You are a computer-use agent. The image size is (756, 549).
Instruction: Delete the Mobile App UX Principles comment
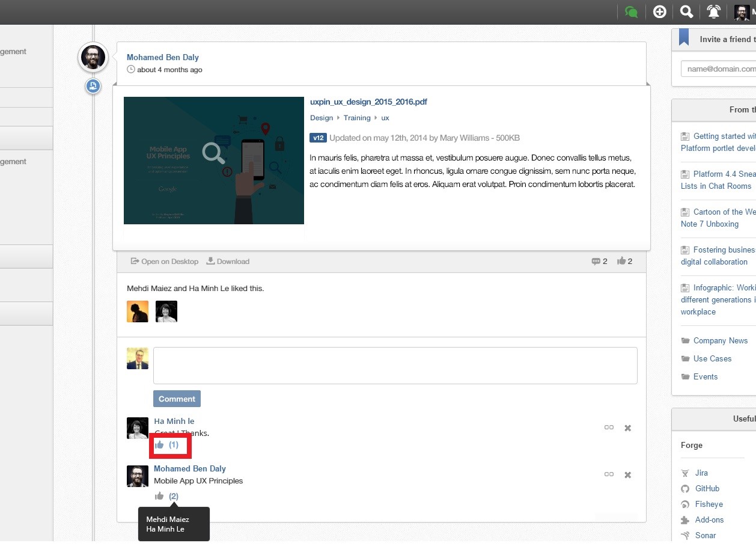coord(627,475)
